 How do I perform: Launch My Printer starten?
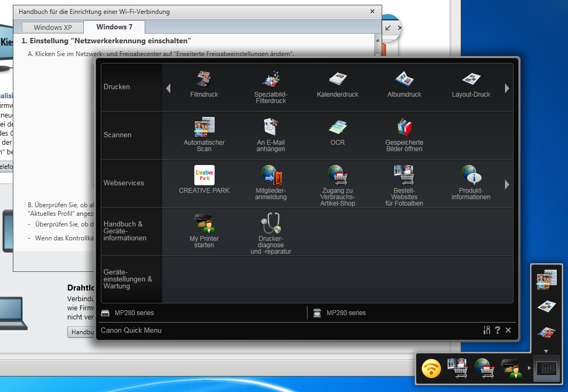[x=204, y=230]
